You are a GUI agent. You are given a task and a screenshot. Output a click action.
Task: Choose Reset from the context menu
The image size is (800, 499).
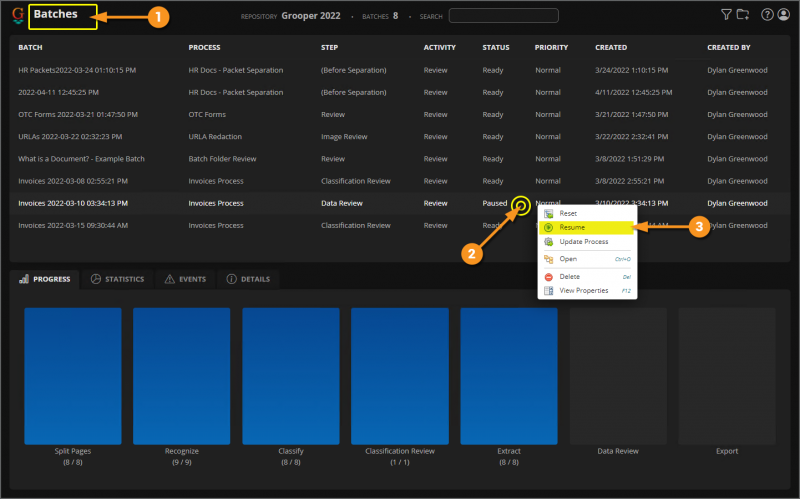567,213
